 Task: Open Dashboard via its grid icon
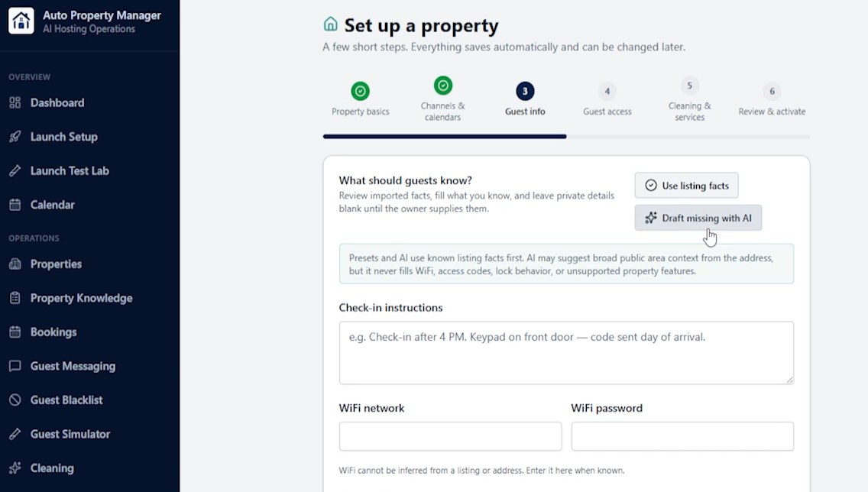click(15, 102)
